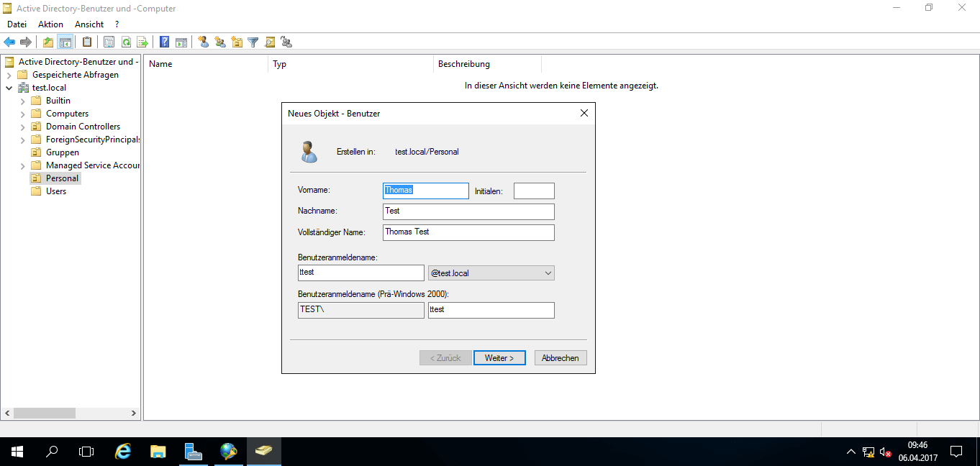Show hidden tray icons chevron
This screenshot has width=980, height=466.
point(851,452)
